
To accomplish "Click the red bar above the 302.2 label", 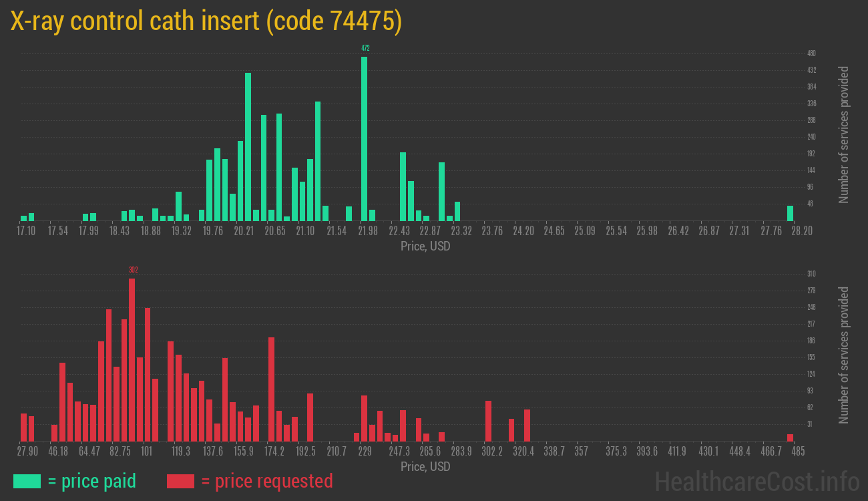I will (x=488, y=421).
